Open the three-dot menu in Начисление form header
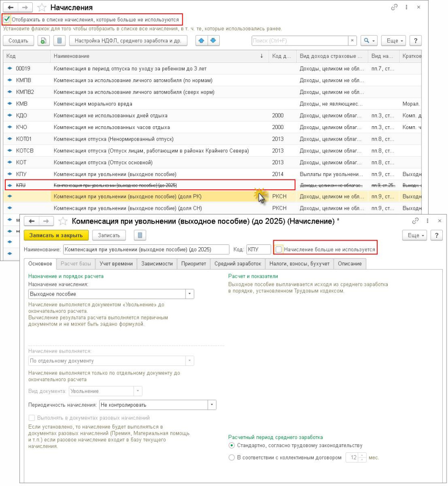This screenshot has width=448, height=486. tap(428, 221)
